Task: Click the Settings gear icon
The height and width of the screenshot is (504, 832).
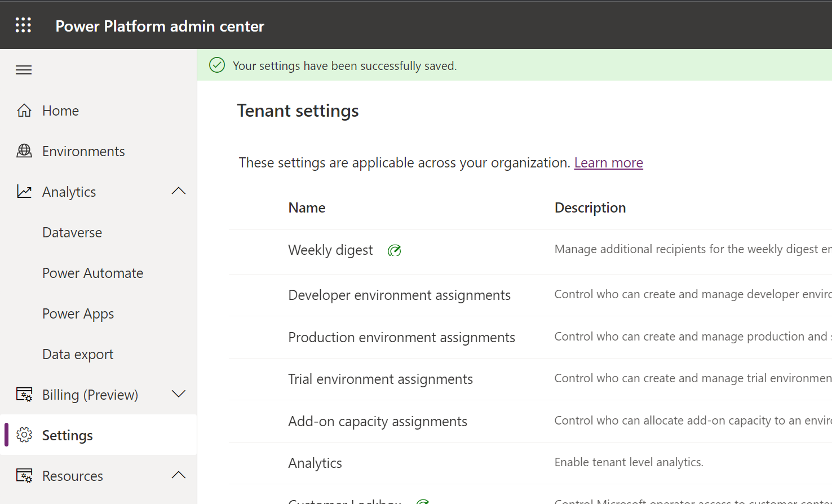Action: (24, 435)
